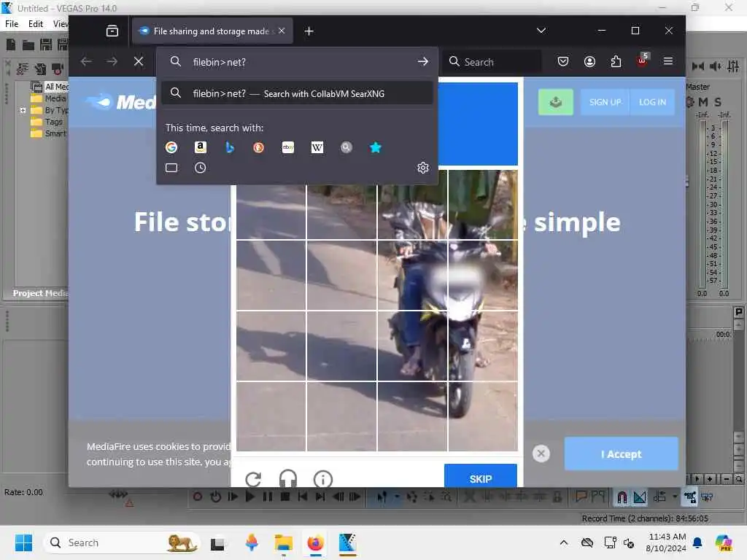Select captcha tile with motorcycle front wheel
The width and height of the screenshot is (747, 560).
483,416
